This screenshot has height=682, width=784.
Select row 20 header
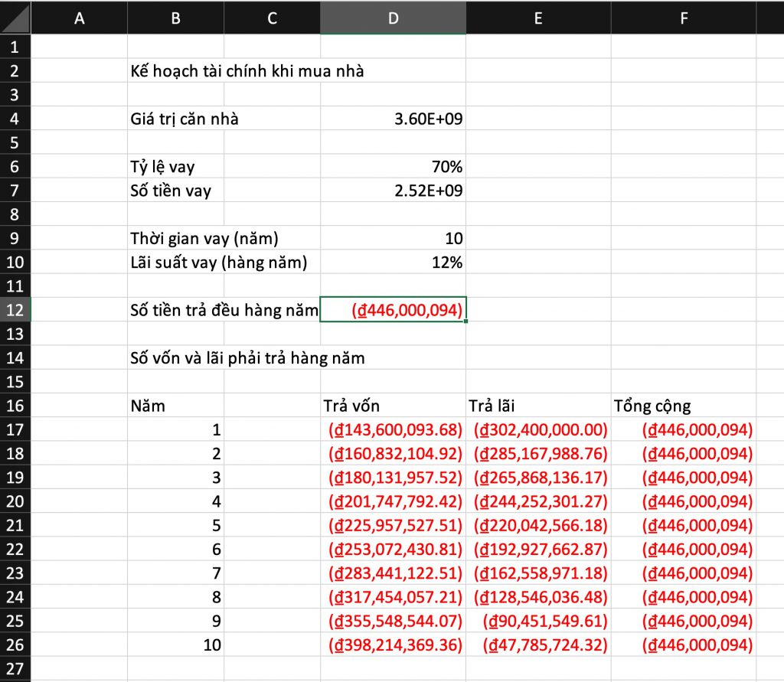15,501
